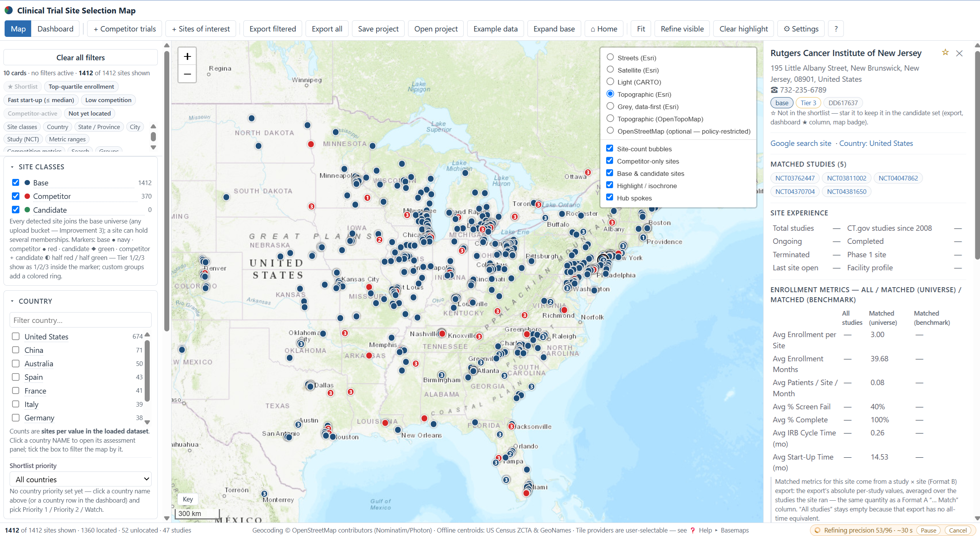Screen dimensions: 980x536
Task: Select the Streets (Esri) basemap
Action: click(610, 57)
